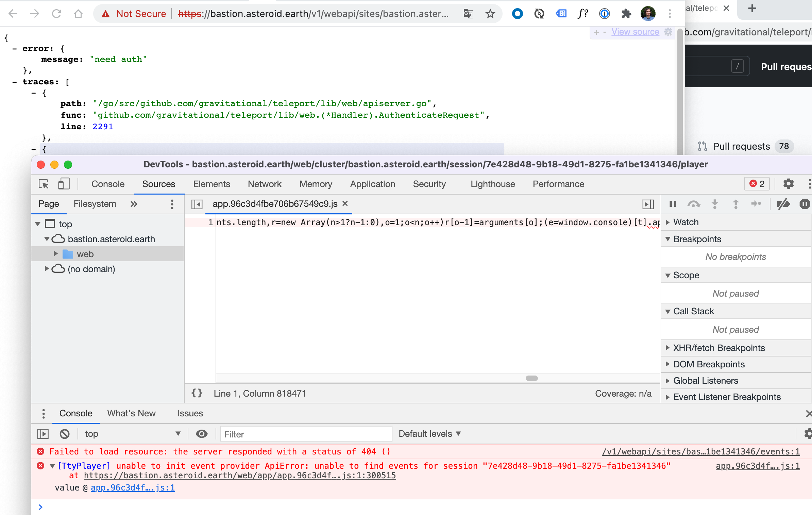The image size is (812, 515).
Task: Open the app.96c3d4f….js:1 error link
Action: pyautogui.click(x=758, y=466)
